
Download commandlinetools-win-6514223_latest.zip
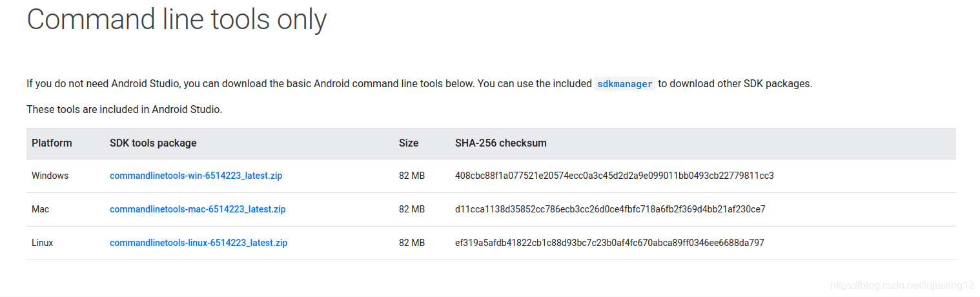pyautogui.click(x=196, y=176)
